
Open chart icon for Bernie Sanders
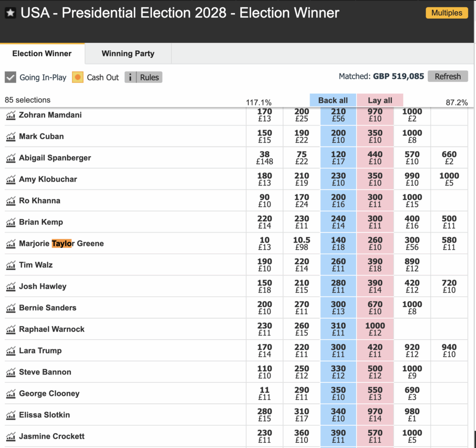pos(11,308)
